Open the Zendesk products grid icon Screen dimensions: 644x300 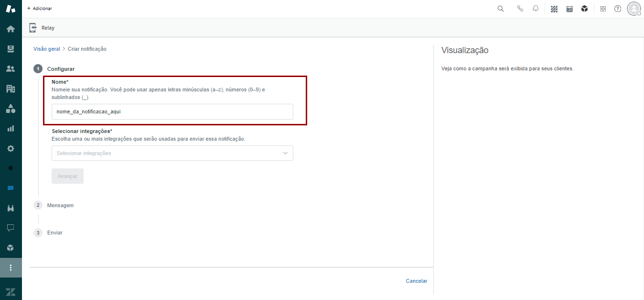coord(603,9)
